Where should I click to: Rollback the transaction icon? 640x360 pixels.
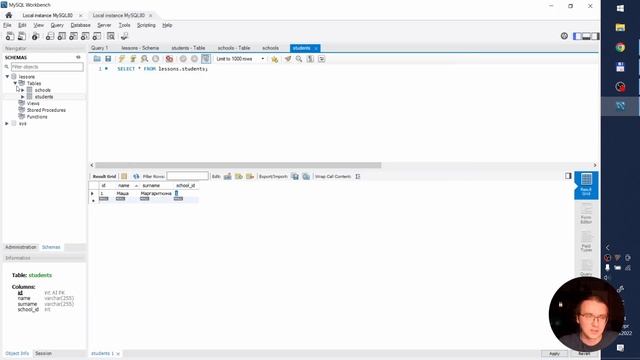(194, 59)
